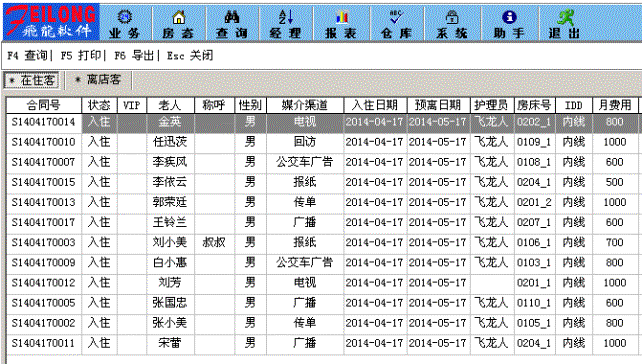642x364 pixels.
Task: Click the 称呼 column header
Action: click(x=214, y=105)
